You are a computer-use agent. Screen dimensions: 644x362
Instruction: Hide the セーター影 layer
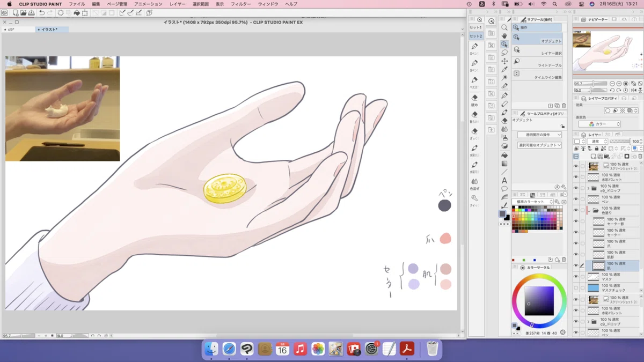(x=576, y=221)
